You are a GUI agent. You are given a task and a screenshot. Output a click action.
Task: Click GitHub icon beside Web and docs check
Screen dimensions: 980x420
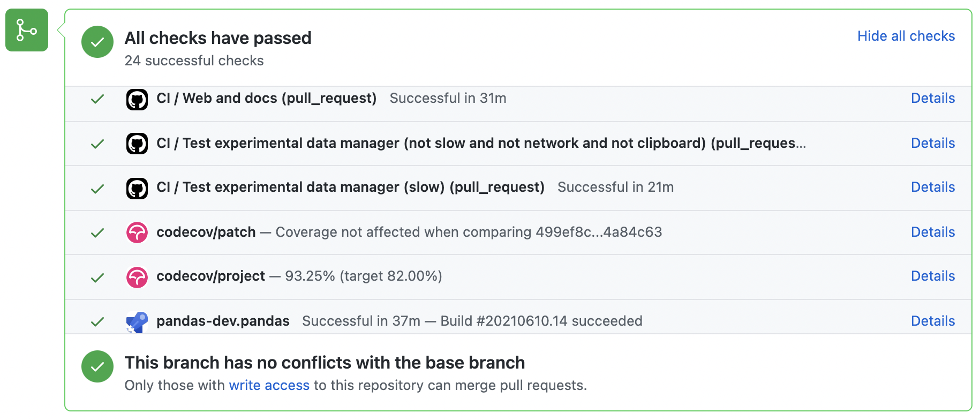pyautogui.click(x=137, y=99)
